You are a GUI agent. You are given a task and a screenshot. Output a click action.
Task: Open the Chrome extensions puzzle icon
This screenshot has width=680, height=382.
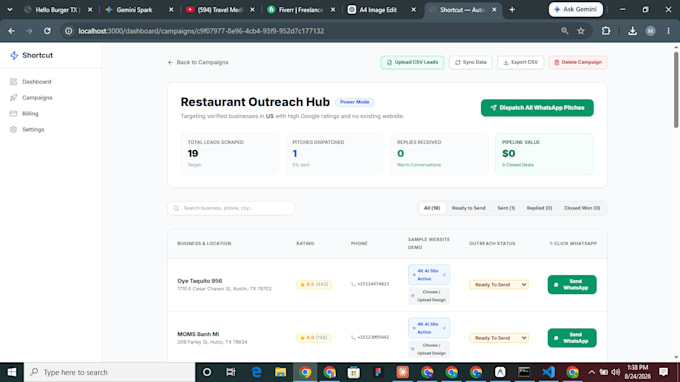pos(606,31)
